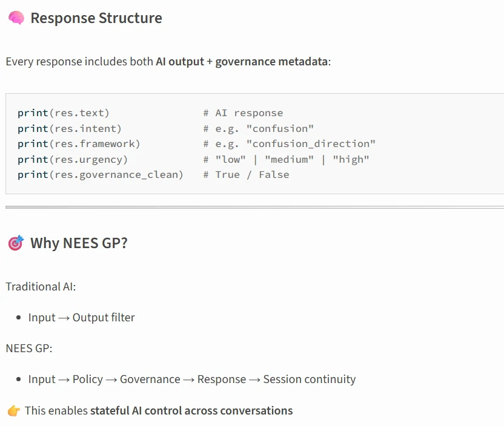Viewport: 504px width, 426px height.
Task: Click the "NEES GP:" paragraph label
Action: click(30, 349)
